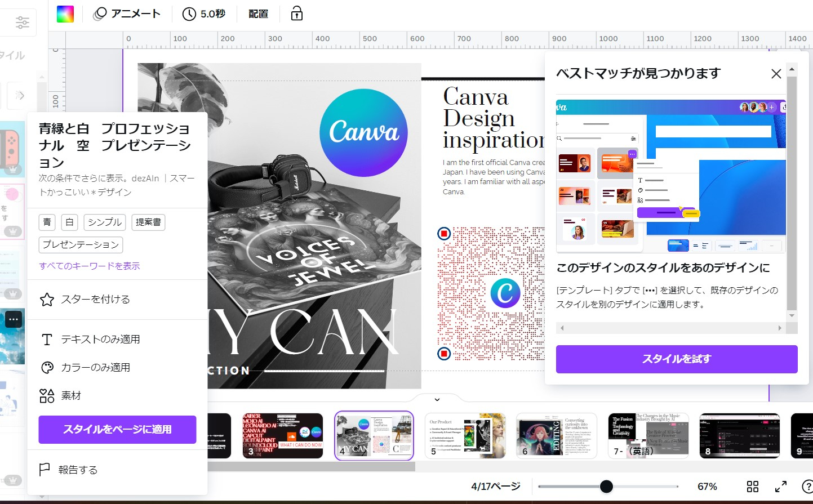Select テキストのみ適用 menu option
The width and height of the screenshot is (813, 504).
pos(100,339)
